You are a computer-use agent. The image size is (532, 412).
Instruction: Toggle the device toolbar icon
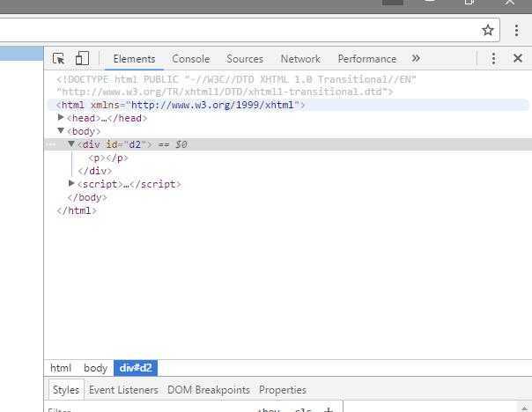click(82, 58)
